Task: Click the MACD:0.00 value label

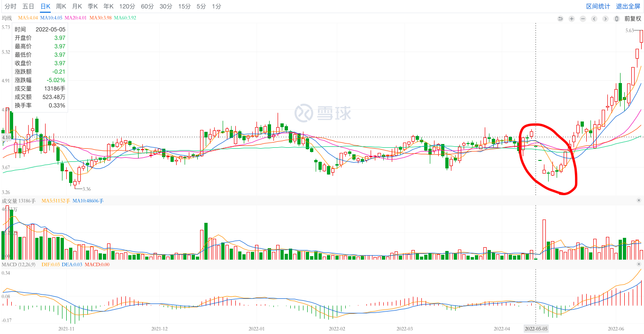Action: [x=97, y=265]
